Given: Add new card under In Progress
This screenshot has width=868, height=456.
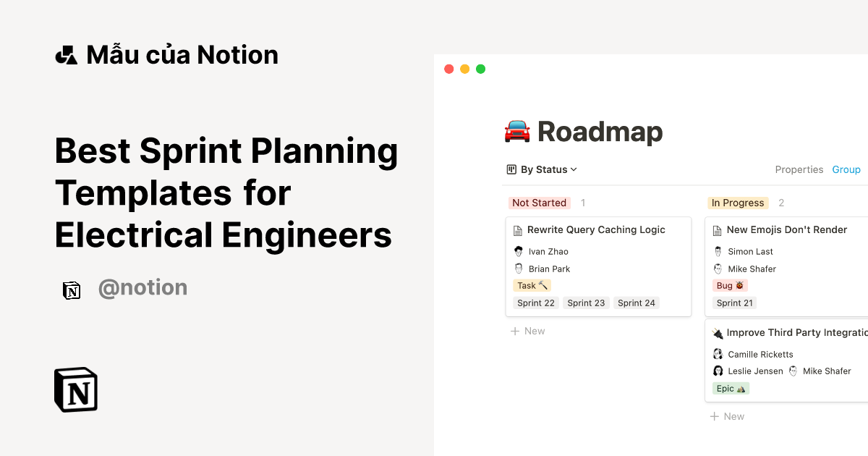Looking at the screenshot, I should 727,416.
